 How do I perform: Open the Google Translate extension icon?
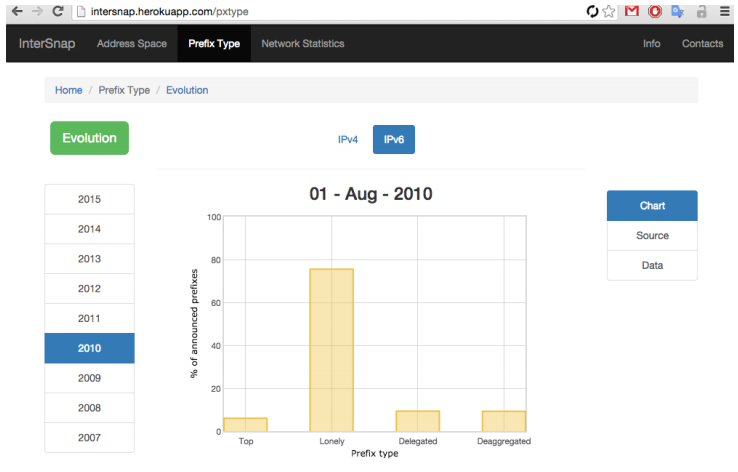678,11
